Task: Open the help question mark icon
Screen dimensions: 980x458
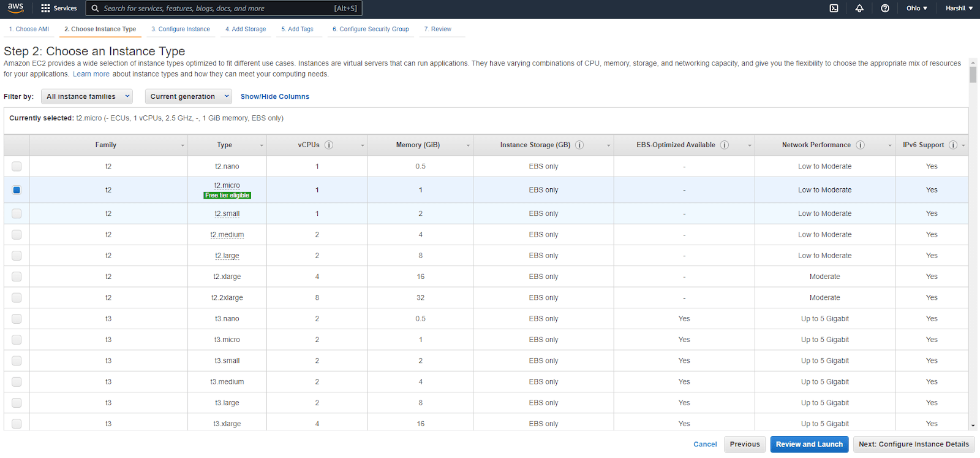Action: (x=885, y=9)
